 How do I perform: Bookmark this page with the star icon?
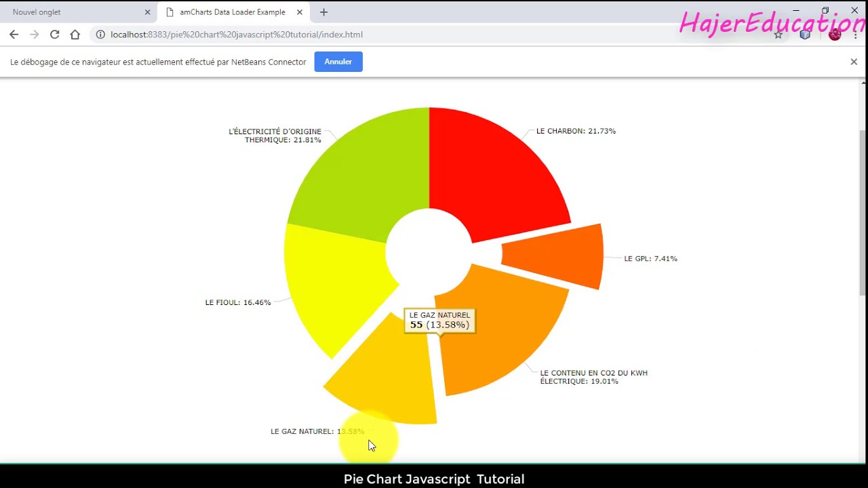point(778,35)
